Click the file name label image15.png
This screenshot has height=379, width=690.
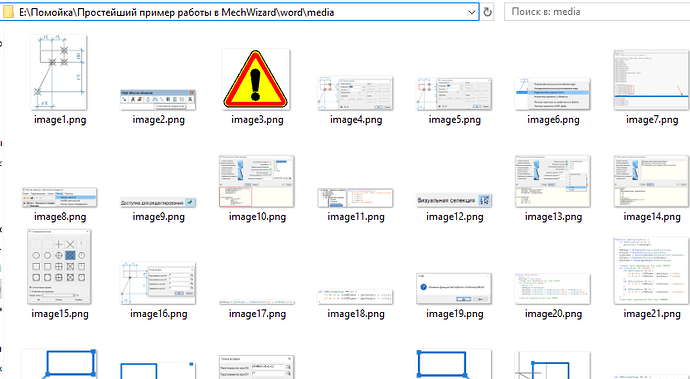click(60, 314)
